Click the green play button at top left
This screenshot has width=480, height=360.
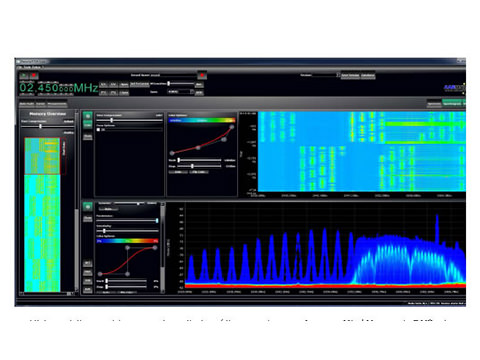point(24,75)
